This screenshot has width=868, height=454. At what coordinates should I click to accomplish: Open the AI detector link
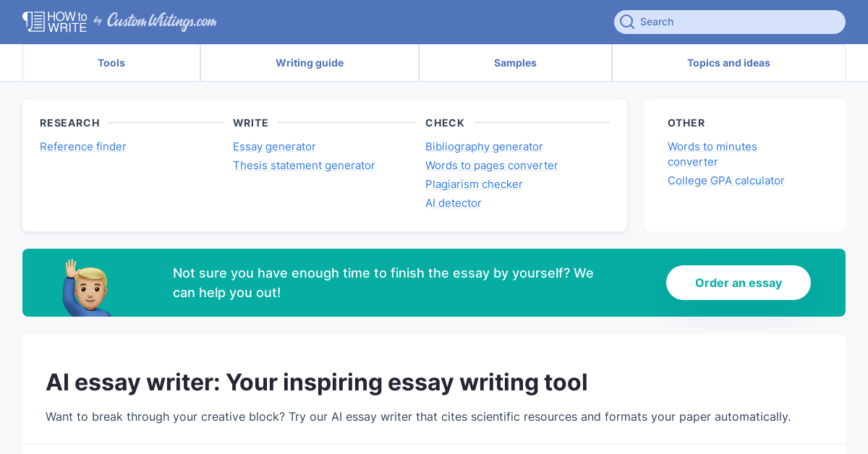pyautogui.click(x=454, y=203)
